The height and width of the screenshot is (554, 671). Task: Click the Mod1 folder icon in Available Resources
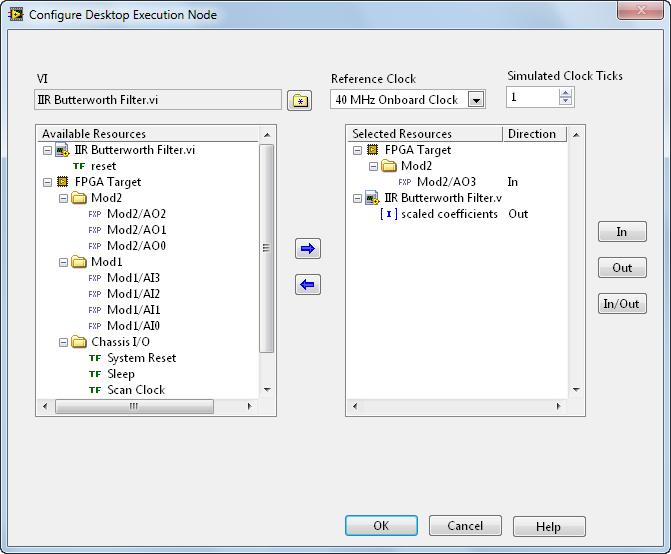pos(79,262)
